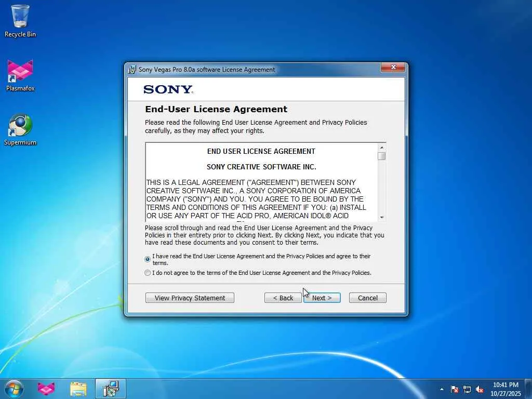
Task: Open the Recycle Bin desktop icon
Action: [x=20, y=21]
